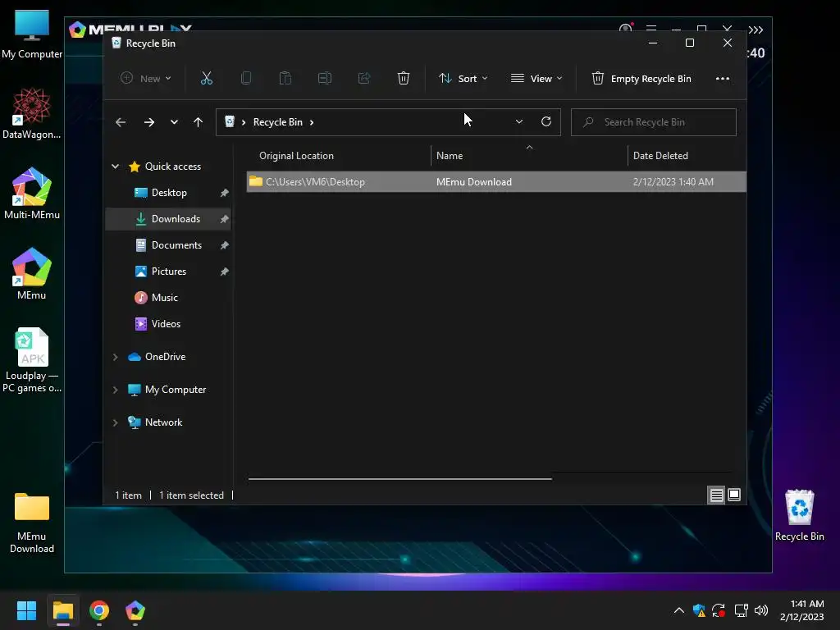Select Network in navigation pane
Screen dimensions: 840x630
pos(163,422)
